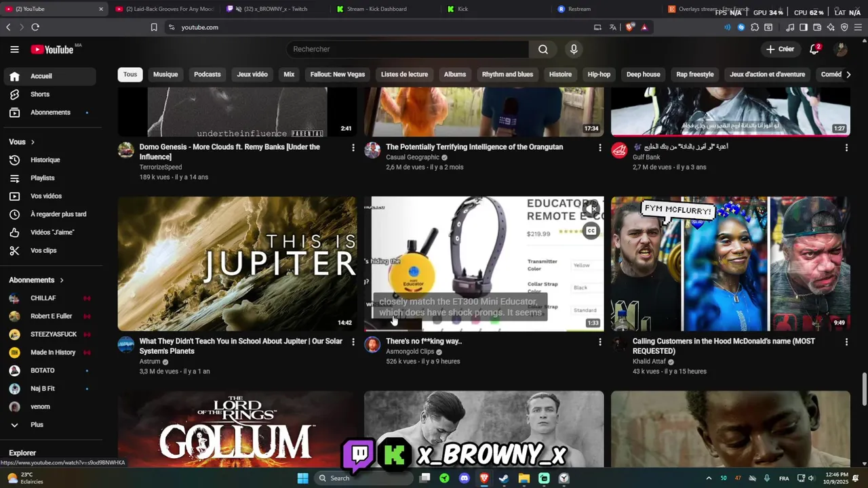Click the YouTube logo
The image size is (868, 488).
click(x=52, y=49)
